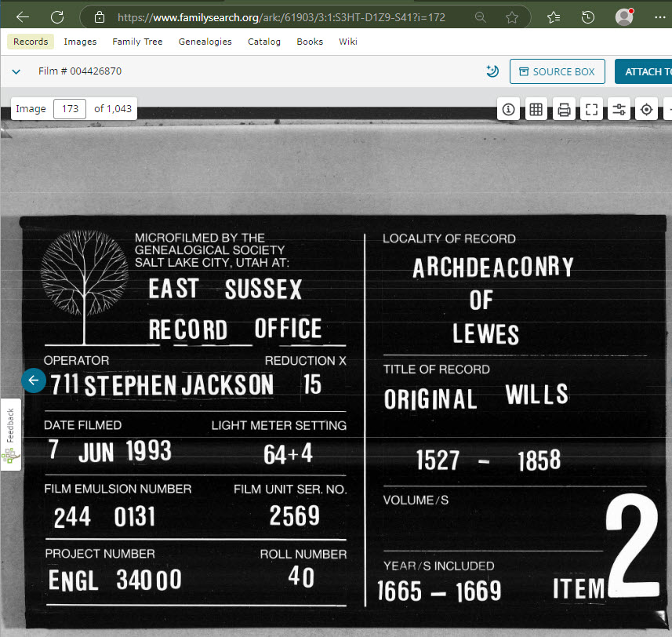Switch to thumbnail grid view icon
The image size is (672, 637).
[x=536, y=110]
